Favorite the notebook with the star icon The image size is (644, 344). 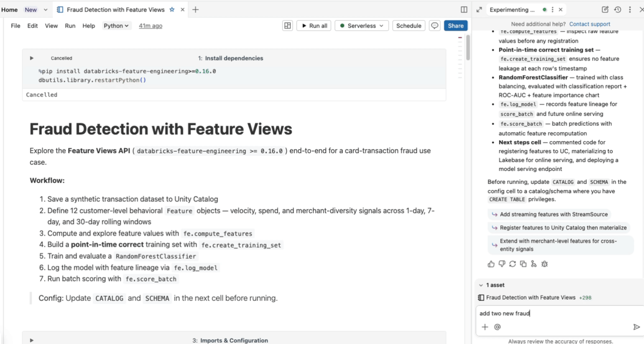pos(172,10)
